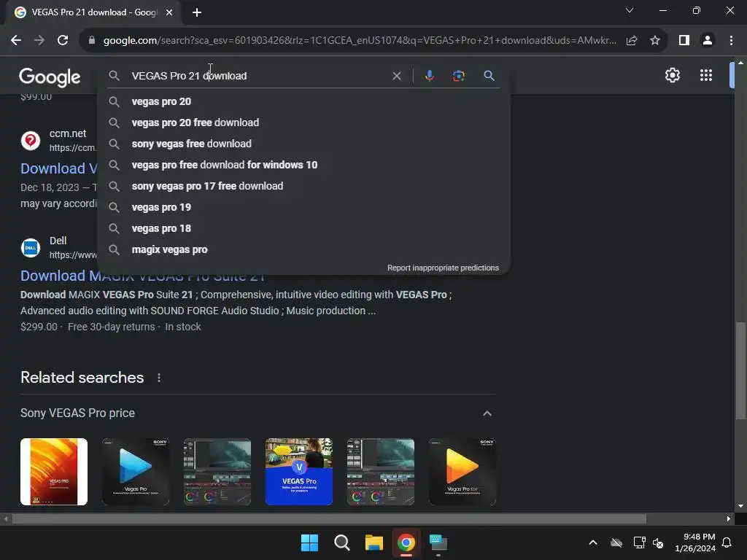
Task: Click inside the Google search field
Action: click(x=258, y=76)
